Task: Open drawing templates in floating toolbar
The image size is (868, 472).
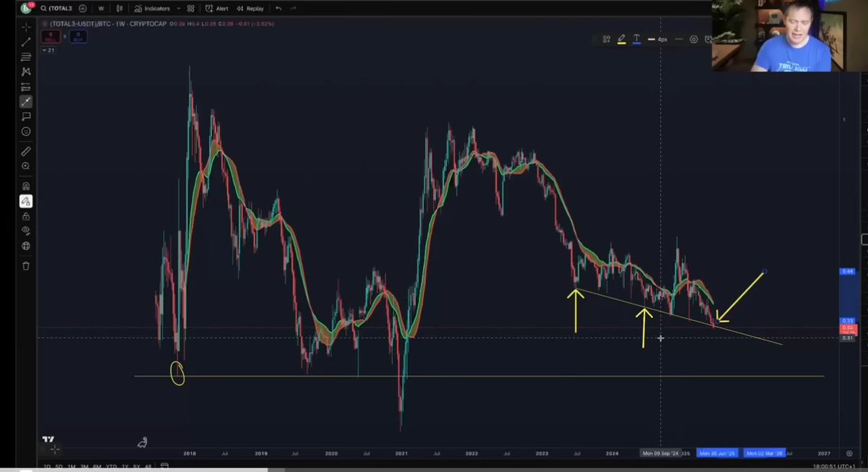Action: click(606, 39)
